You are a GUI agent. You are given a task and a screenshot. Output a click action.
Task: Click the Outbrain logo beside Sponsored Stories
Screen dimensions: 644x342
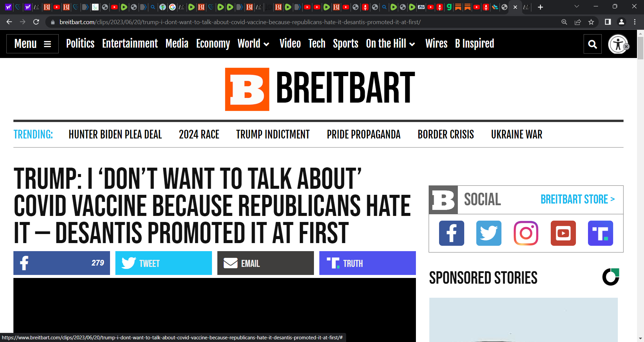pos(611,277)
